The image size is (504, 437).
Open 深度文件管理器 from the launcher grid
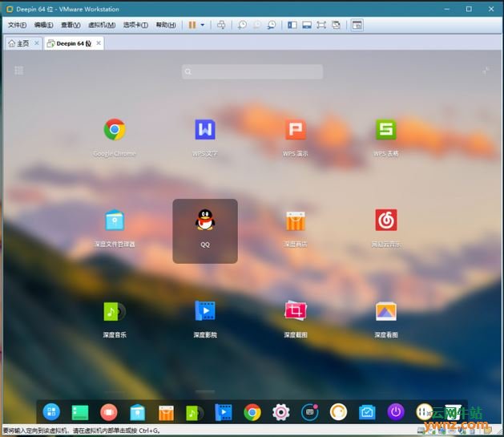point(115,221)
